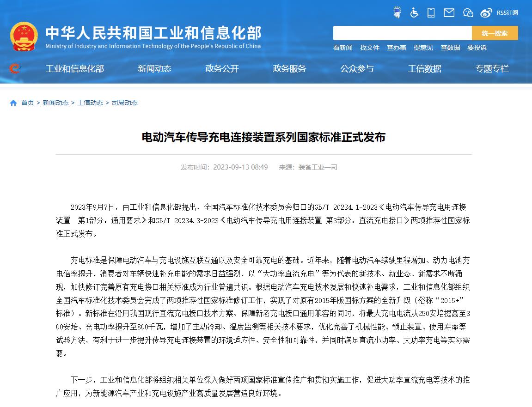Open the WeChat icon in header
This screenshot has width=532, height=407.
(468, 12)
